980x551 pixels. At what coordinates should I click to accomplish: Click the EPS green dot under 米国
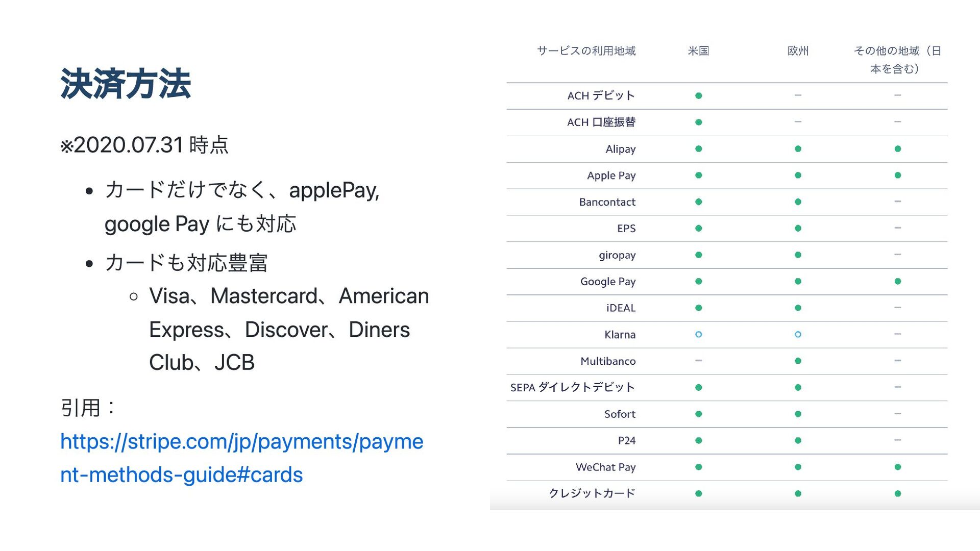[699, 229]
